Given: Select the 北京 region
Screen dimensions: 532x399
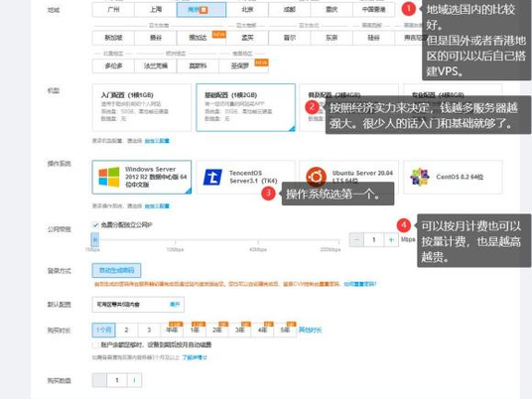Looking at the screenshot, I should tap(247, 10).
